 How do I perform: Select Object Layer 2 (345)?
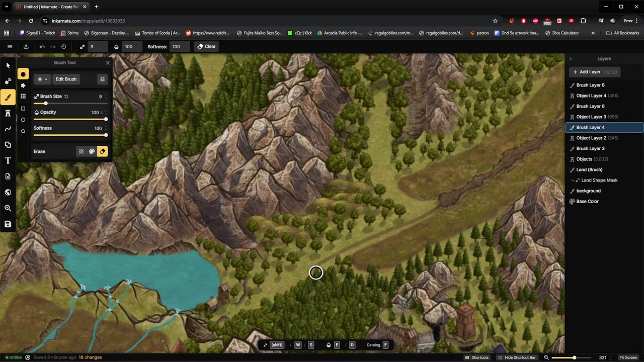tap(604, 138)
